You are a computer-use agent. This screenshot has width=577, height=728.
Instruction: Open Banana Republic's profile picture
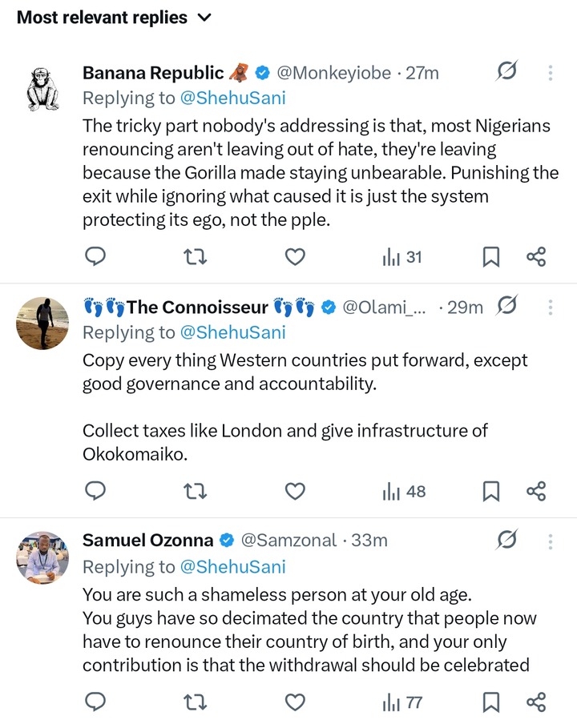coord(42,88)
